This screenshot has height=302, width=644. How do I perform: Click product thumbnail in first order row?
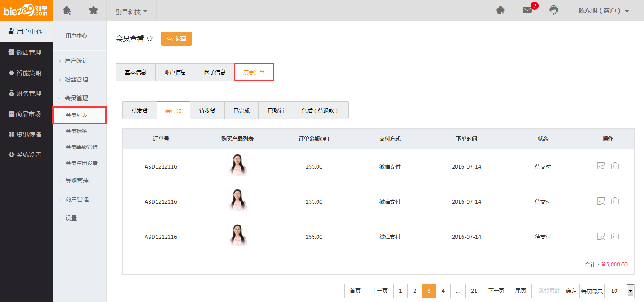[x=237, y=165]
